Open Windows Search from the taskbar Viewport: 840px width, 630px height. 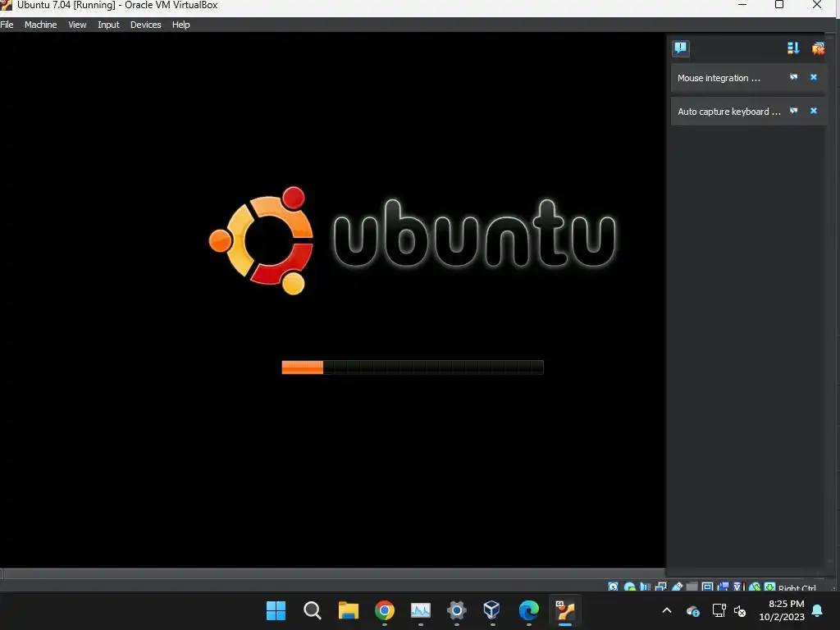[313, 610]
